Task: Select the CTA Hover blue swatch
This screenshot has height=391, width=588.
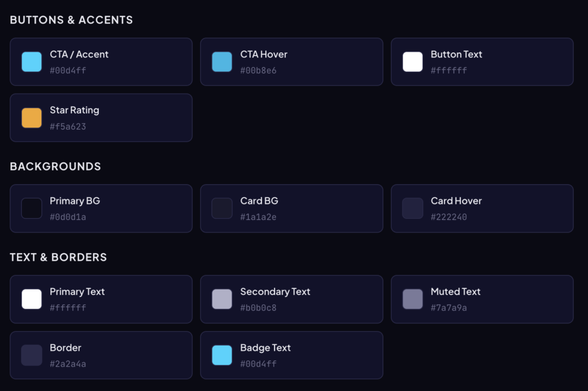Action: (222, 61)
